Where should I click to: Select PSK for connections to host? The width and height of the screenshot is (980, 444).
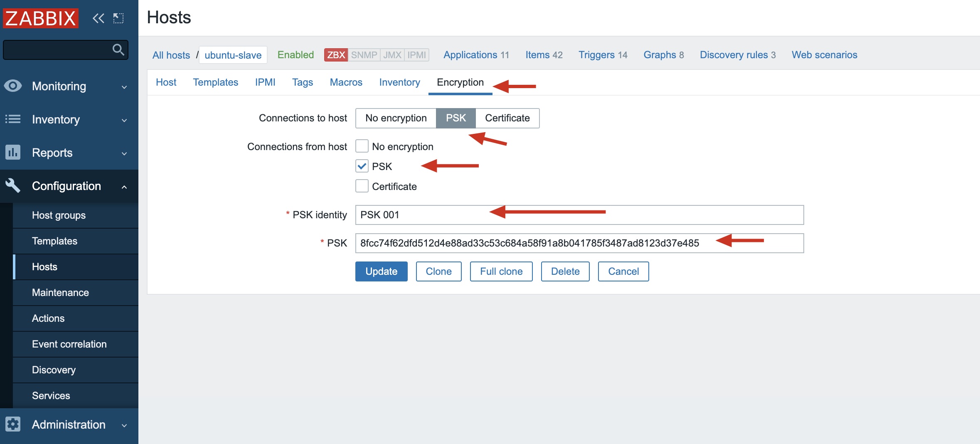pyautogui.click(x=456, y=118)
